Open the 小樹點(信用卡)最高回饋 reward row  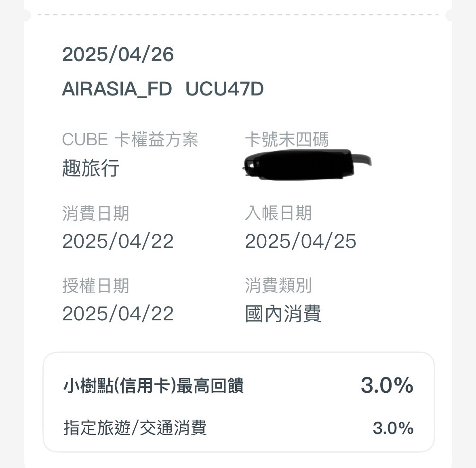[x=239, y=385]
